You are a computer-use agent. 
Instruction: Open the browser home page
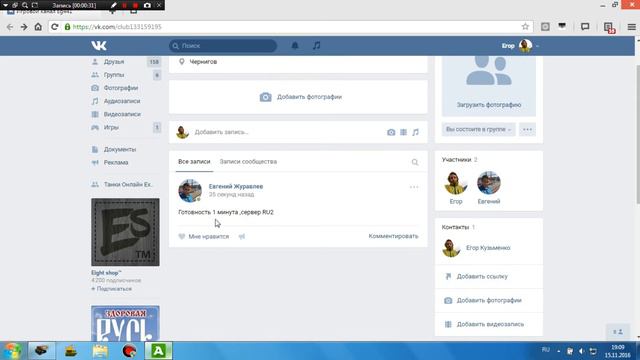point(38,27)
